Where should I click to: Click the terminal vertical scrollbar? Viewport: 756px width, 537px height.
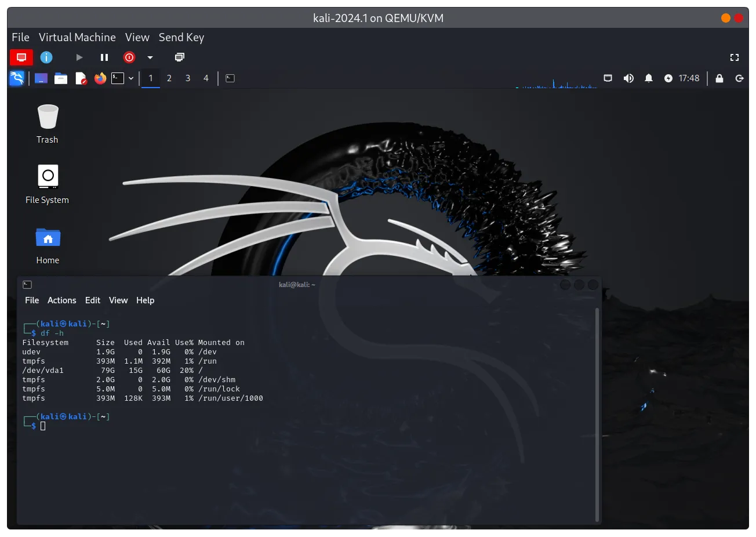click(597, 415)
